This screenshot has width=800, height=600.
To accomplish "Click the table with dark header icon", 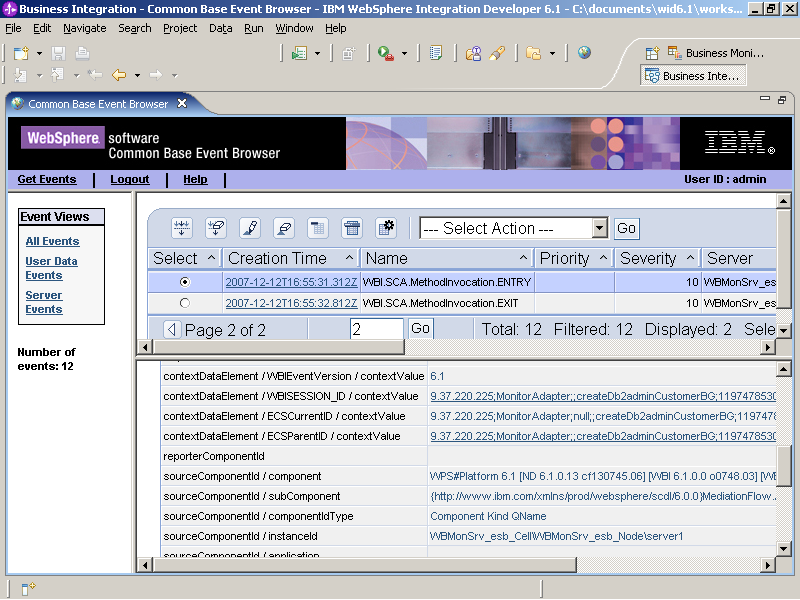I will [352, 228].
